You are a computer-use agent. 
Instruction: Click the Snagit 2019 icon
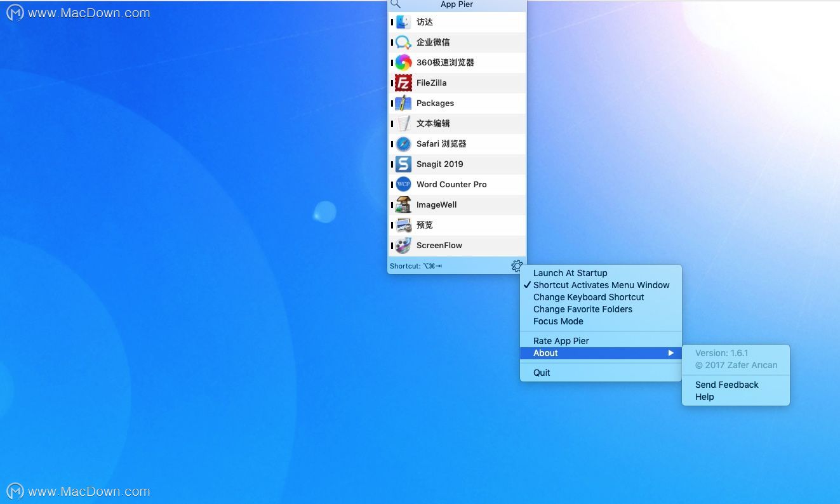click(403, 164)
